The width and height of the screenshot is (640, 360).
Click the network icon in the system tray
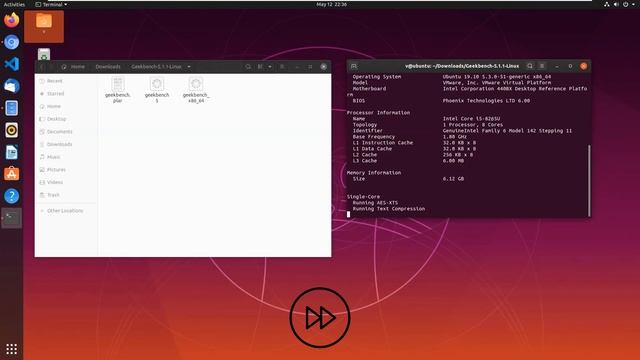click(x=607, y=4)
